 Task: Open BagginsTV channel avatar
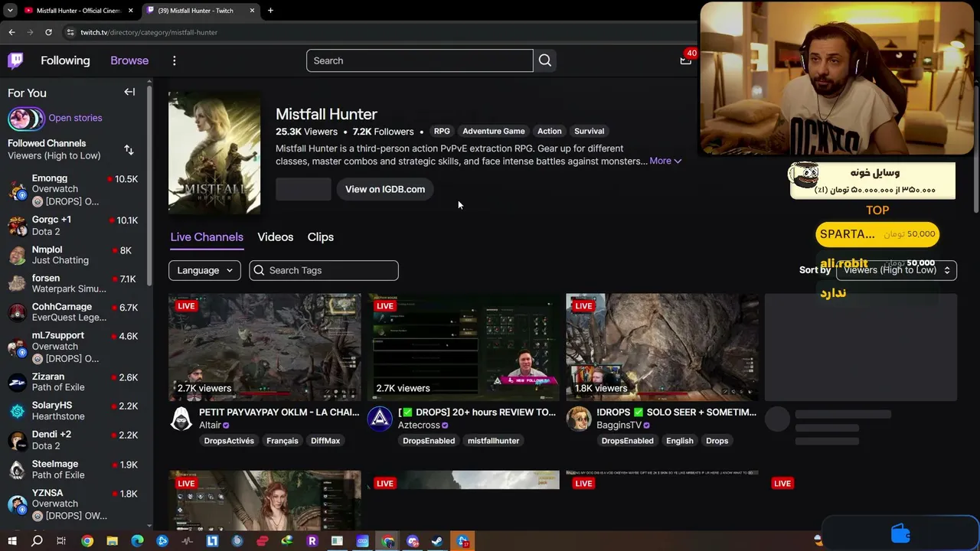click(579, 419)
